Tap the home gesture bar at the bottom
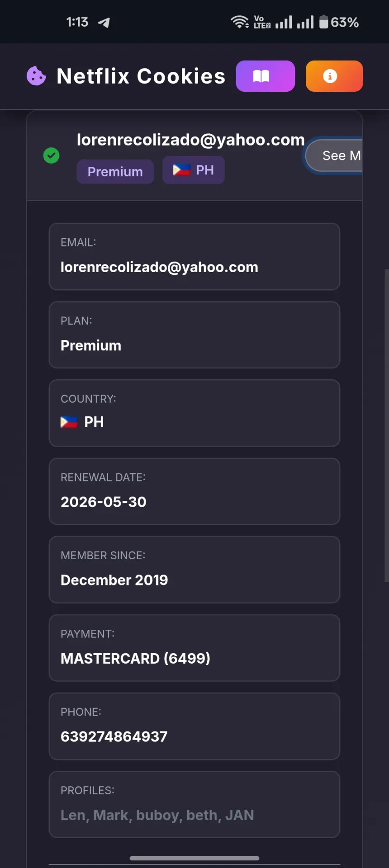The image size is (389, 868). click(194, 858)
